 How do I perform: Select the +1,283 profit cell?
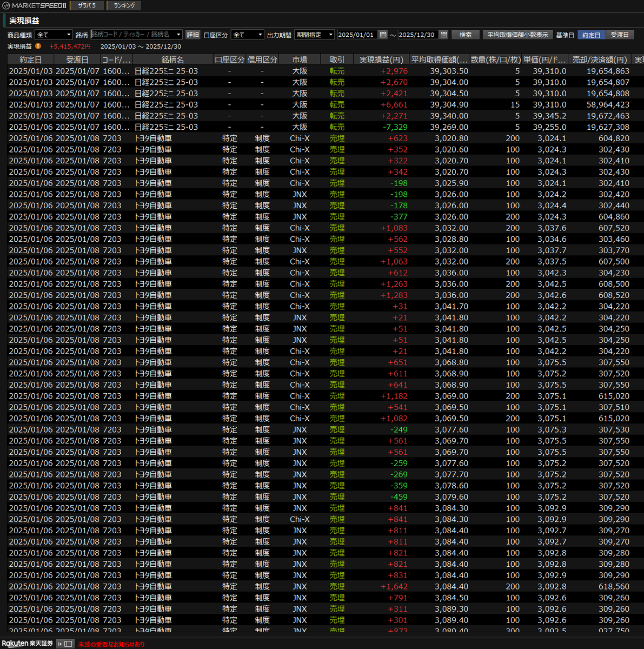[x=394, y=295]
